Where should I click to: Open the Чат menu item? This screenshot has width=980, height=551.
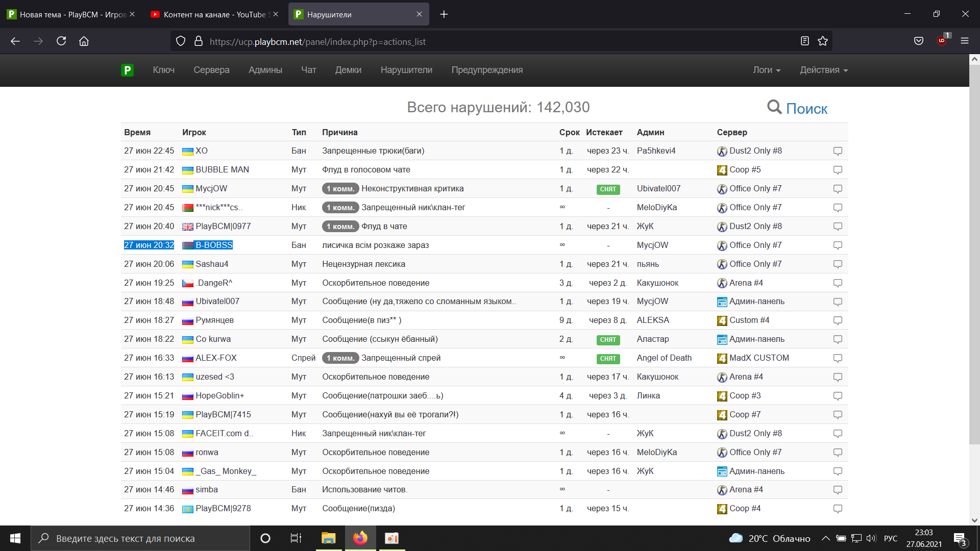pyautogui.click(x=309, y=70)
